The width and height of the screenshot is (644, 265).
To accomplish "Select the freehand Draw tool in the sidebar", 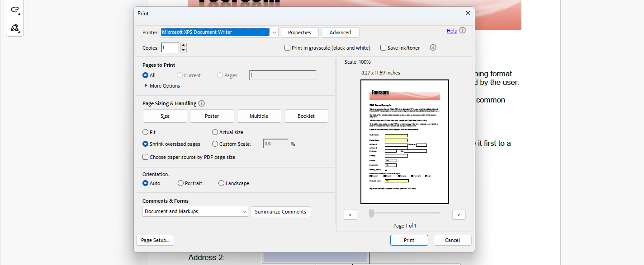I will [15, 9].
